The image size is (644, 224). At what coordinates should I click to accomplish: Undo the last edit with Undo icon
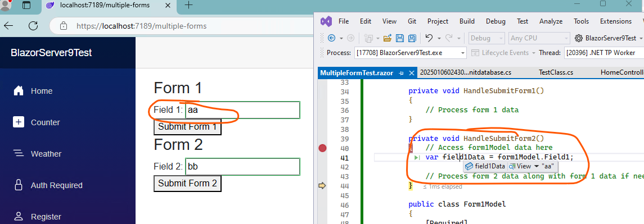(429, 38)
